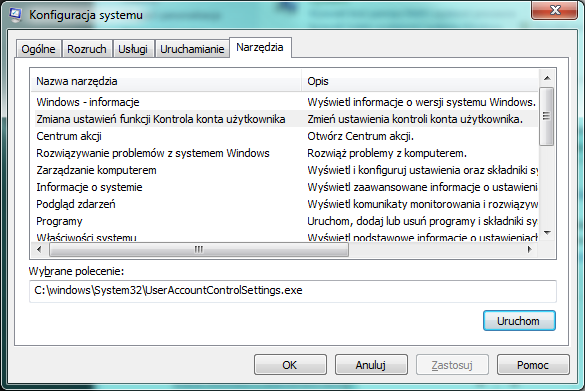Click the vertical scrollbar up arrow
This screenshot has height=391, width=585.
(x=547, y=78)
